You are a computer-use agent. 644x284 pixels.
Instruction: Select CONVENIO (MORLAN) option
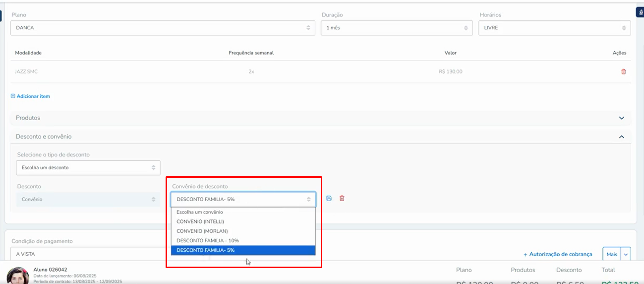point(202,231)
